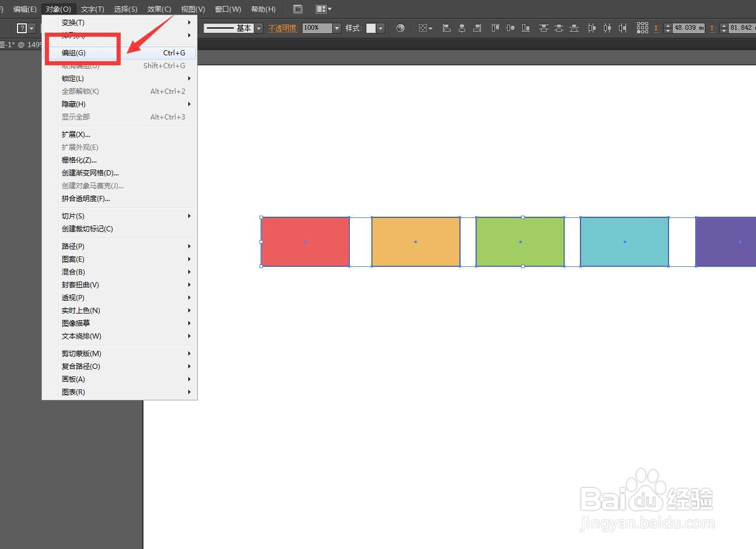The height and width of the screenshot is (549, 756).
Task: Open the opacity percentage dropdown arrow
Action: click(x=337, y=28)
